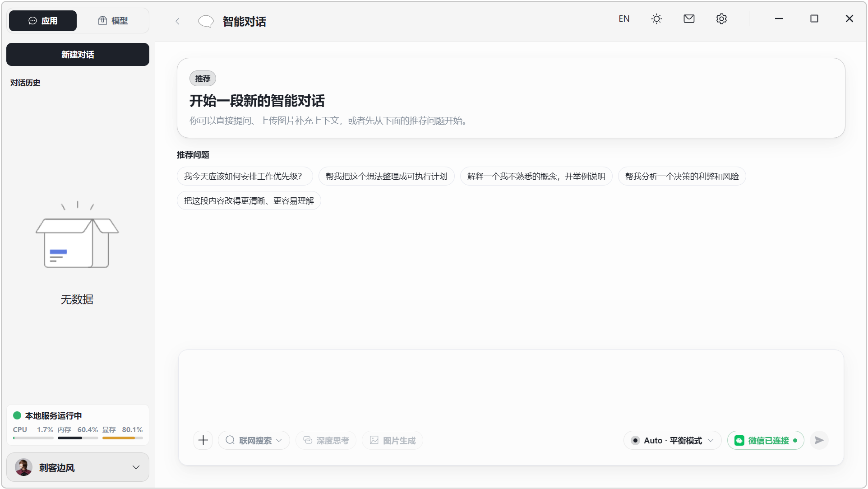Click the message input text area
The width and height of the screenshot is (868, 489).
(x=511, y=388)
